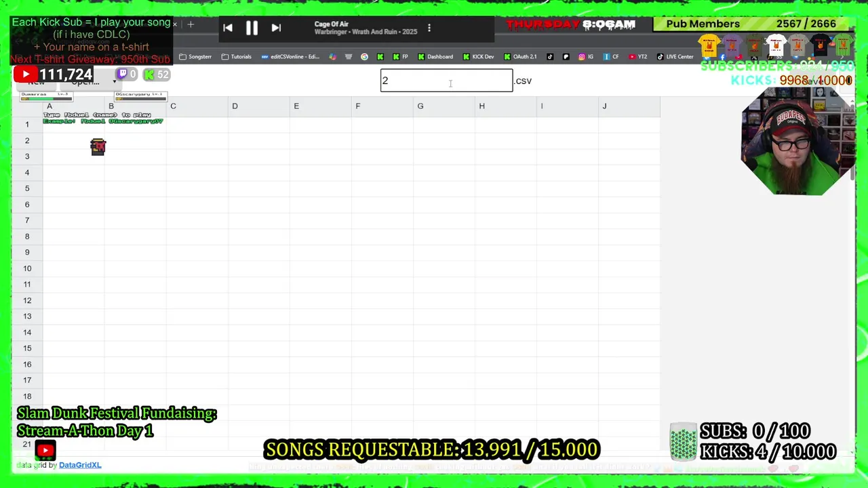The height and width of the screenshot is (488, 868).
Task: Open the Instagram IG bookmark
Action: click(x=586, y=57)
